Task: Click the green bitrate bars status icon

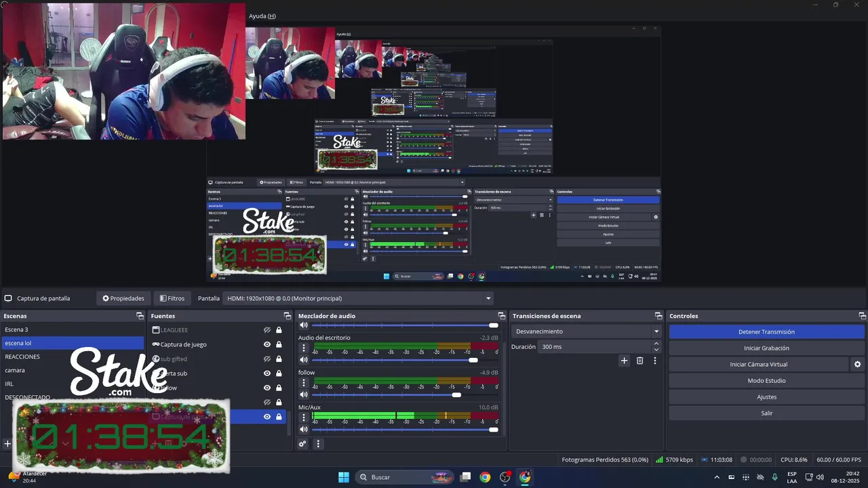Action: click(659, 460)
